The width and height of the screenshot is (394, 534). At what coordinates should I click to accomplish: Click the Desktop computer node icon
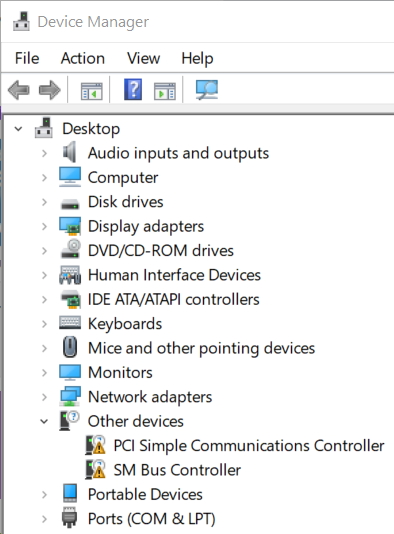click(x=44, y=128)
